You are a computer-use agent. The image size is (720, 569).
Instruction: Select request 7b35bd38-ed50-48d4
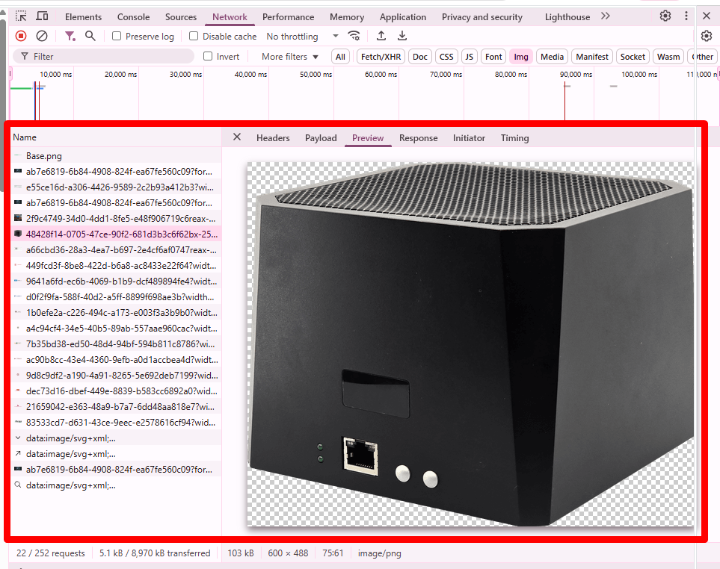click(x=116, y=344)
